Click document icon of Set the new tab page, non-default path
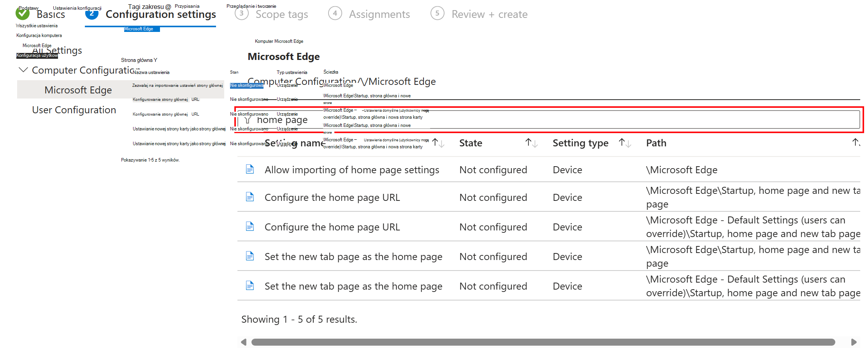The height and width of the screenshot is (355, 868). point(250,256)
